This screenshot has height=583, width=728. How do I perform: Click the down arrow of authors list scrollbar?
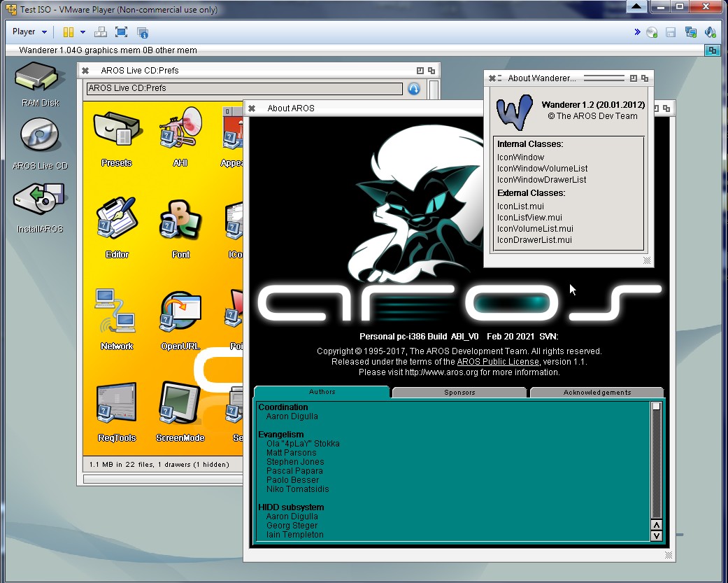tap(656, 536)
